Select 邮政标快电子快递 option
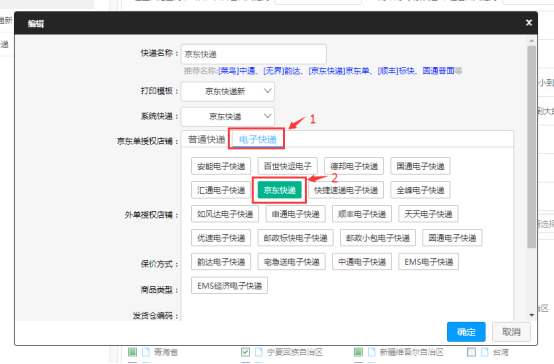The width and height of the screenshot is (554, 364). (x=295, y=238)
